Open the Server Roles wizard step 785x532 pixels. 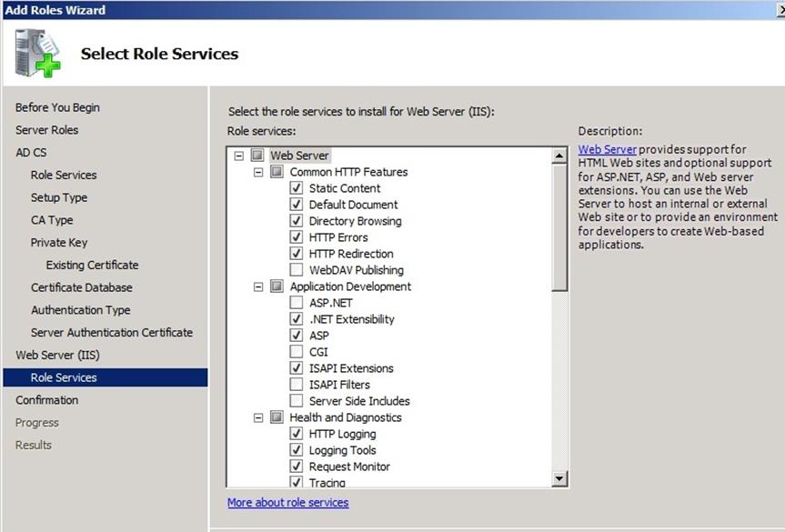(x=47, y=130)
